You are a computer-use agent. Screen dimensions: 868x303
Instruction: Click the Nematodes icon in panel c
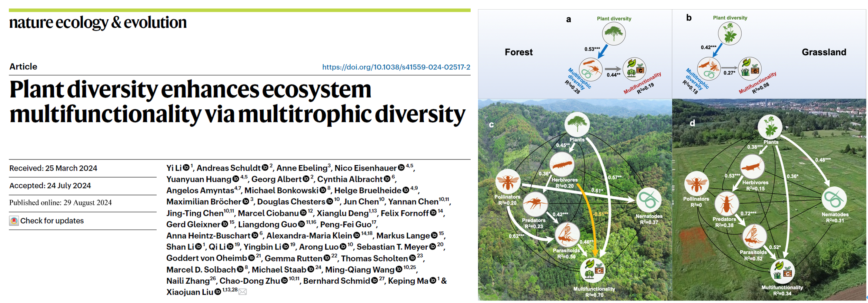click(x=649, y=200)
